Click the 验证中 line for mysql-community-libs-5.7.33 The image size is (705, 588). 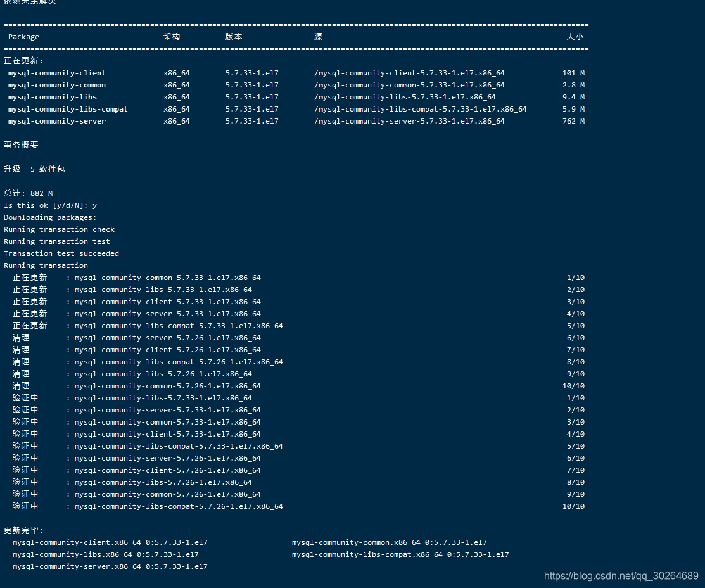coord(298,398)
